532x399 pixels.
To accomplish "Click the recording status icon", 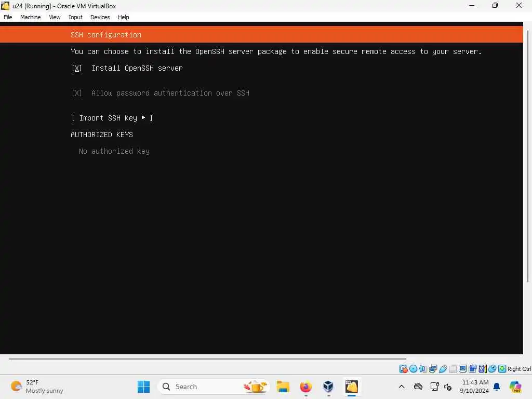I will point(472,369).
